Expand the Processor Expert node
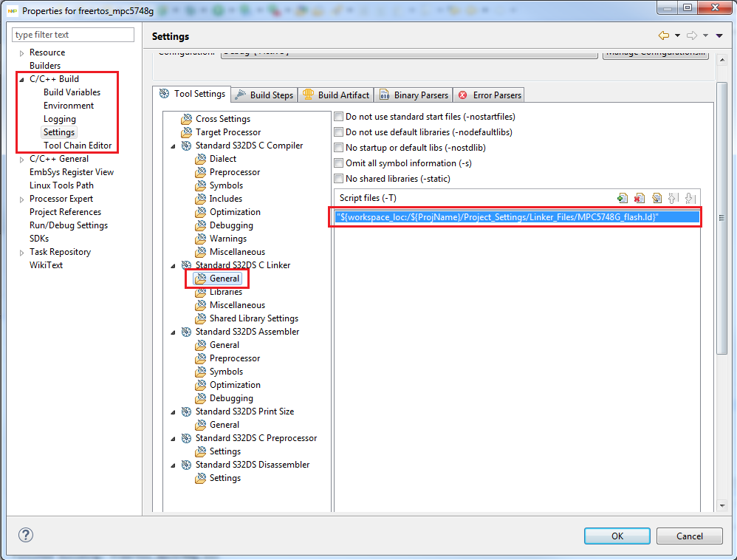This screenshot has height=560, width=737. (x=21, y=199)
